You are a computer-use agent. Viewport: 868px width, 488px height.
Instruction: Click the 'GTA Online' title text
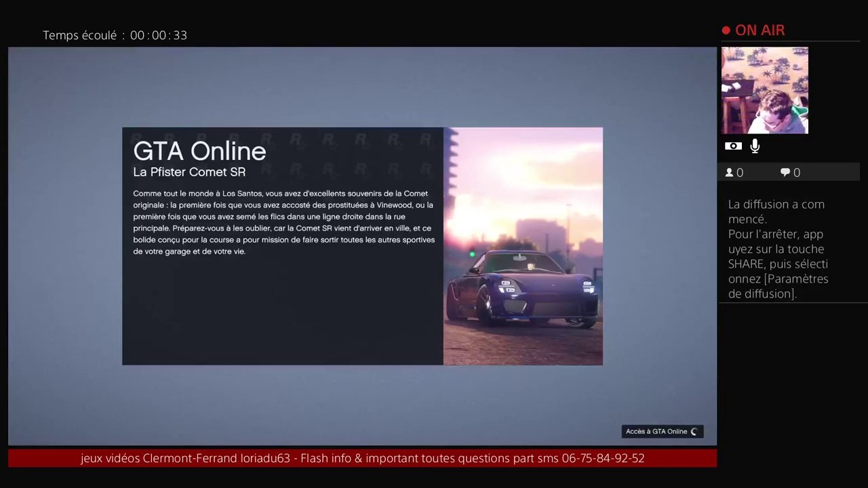(199, 151)
